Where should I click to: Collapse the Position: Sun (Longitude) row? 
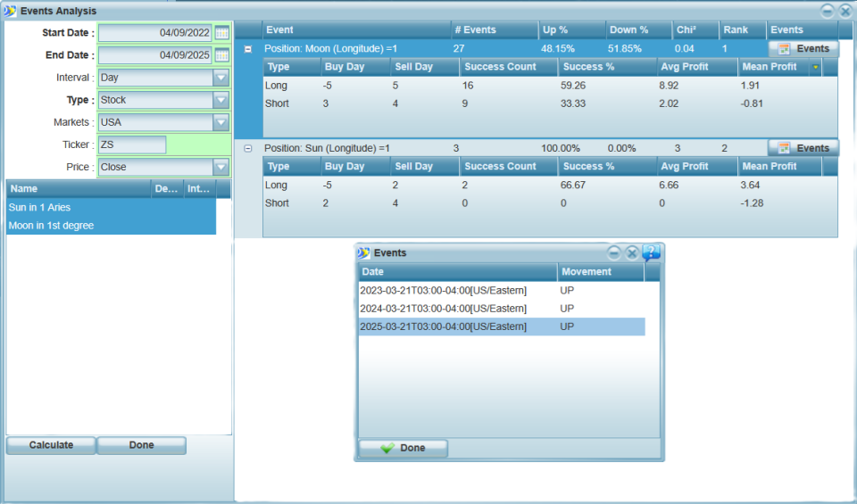point(247,149)
